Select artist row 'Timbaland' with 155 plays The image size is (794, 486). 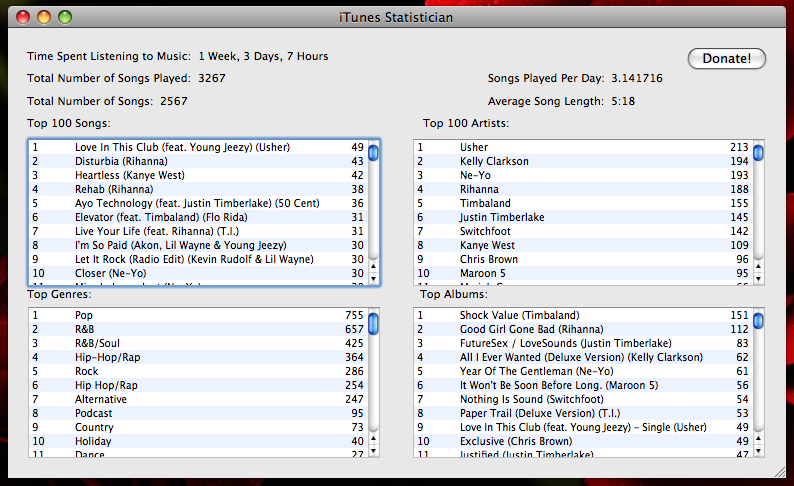pyautogui.click(x=583, y=204)
